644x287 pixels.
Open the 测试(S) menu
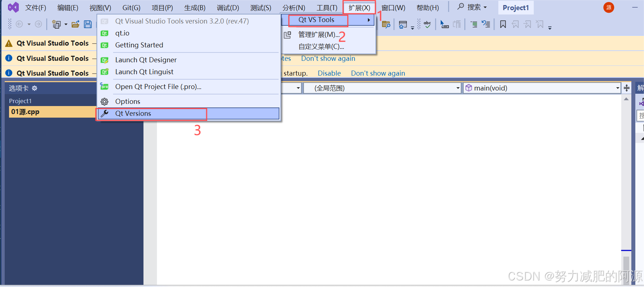click(x=261, y=8)
